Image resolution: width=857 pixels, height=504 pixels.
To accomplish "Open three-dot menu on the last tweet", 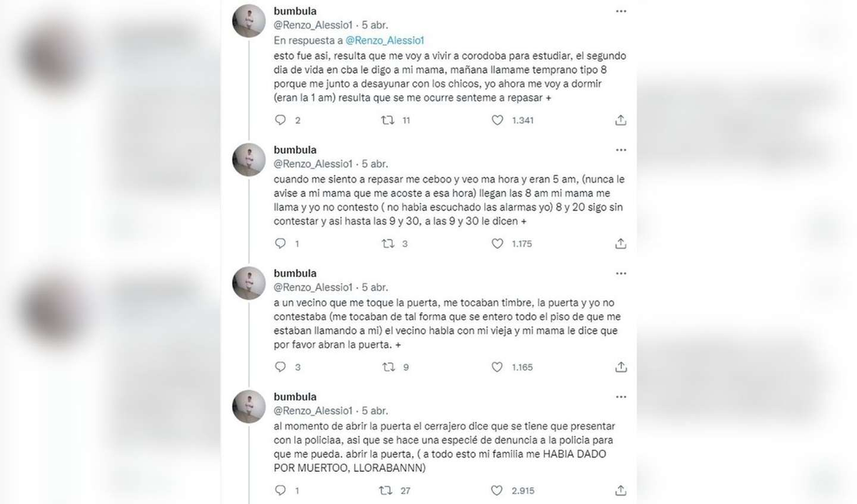I will click(x=621, y=396).
